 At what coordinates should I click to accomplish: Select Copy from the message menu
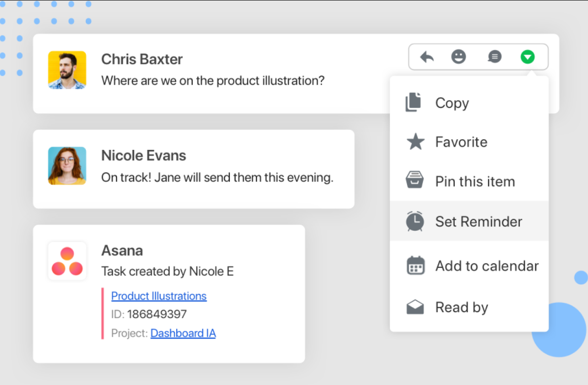452,103
